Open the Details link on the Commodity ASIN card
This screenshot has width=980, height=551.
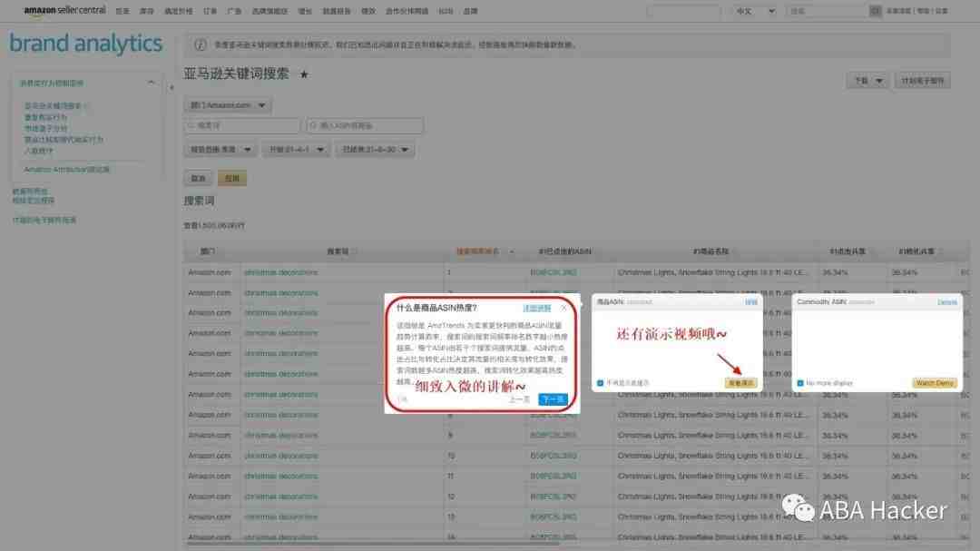coord(946,302)
